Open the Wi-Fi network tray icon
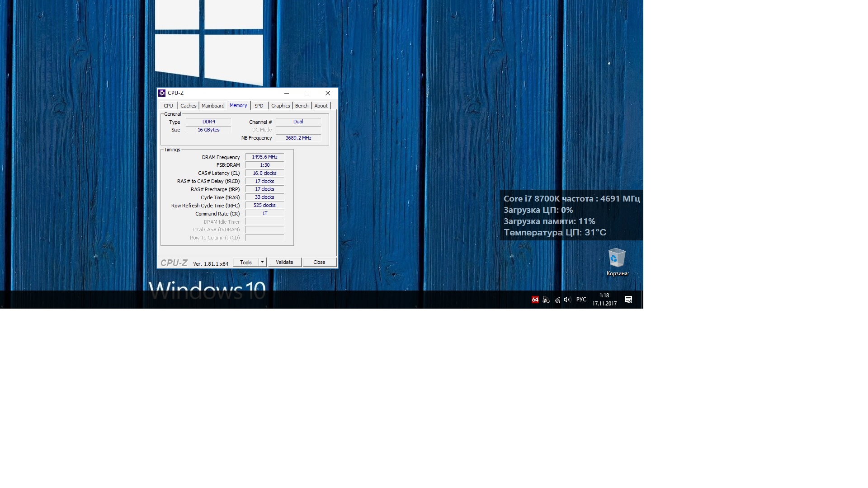This screenshot has width=868, height=488. pyautogui.click(x=557, y=300)
